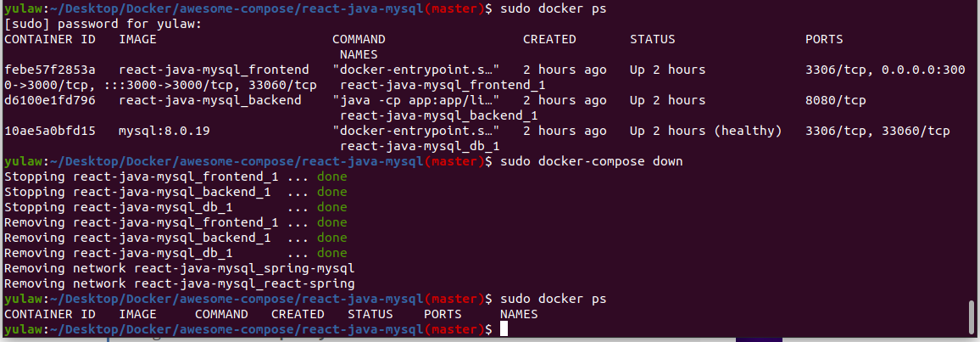Click the green 'done' after 'Stopping react-java-mysql_frontend_1'

pyautogui.click(x=331, y=177)
